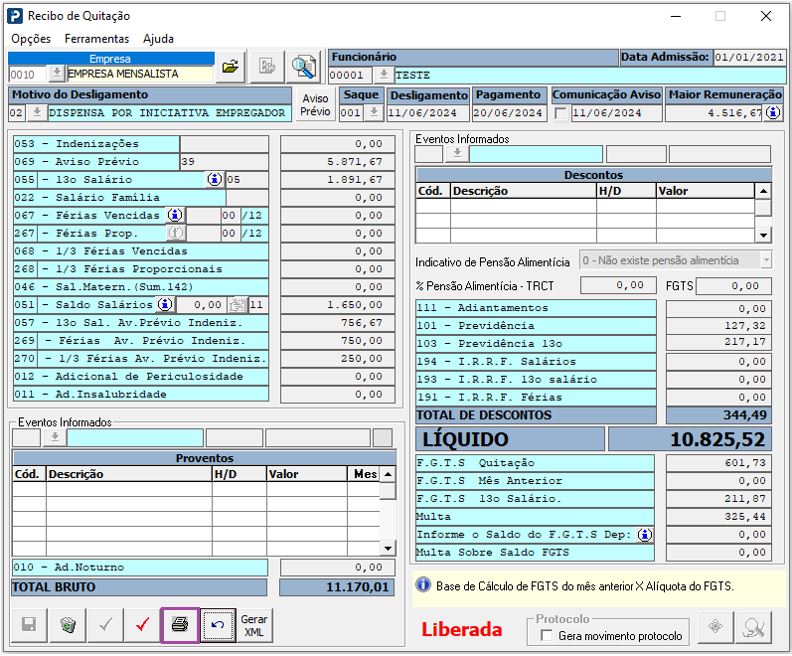Click the Aviso Prévio button

click(315, 105)
